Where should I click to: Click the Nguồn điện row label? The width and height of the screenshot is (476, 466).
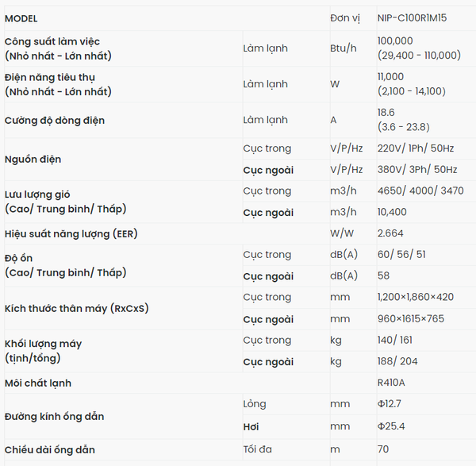[x=33, y=160]
